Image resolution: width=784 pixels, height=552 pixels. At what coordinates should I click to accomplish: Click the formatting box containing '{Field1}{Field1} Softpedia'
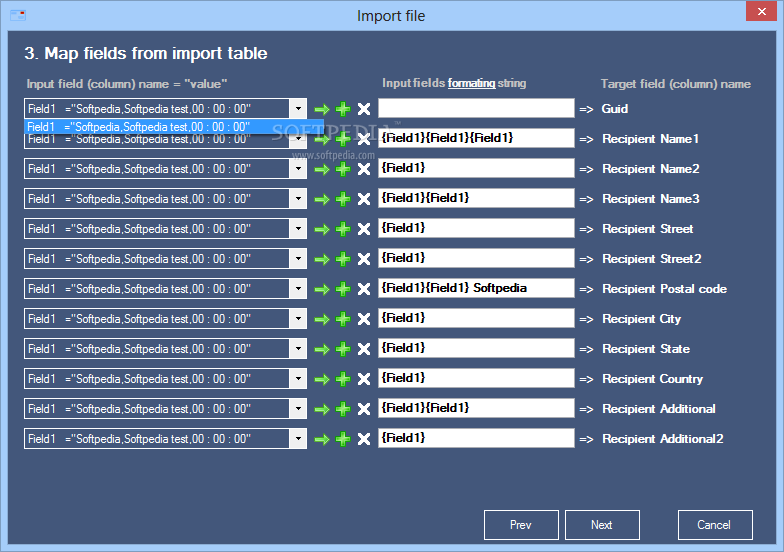476,288
